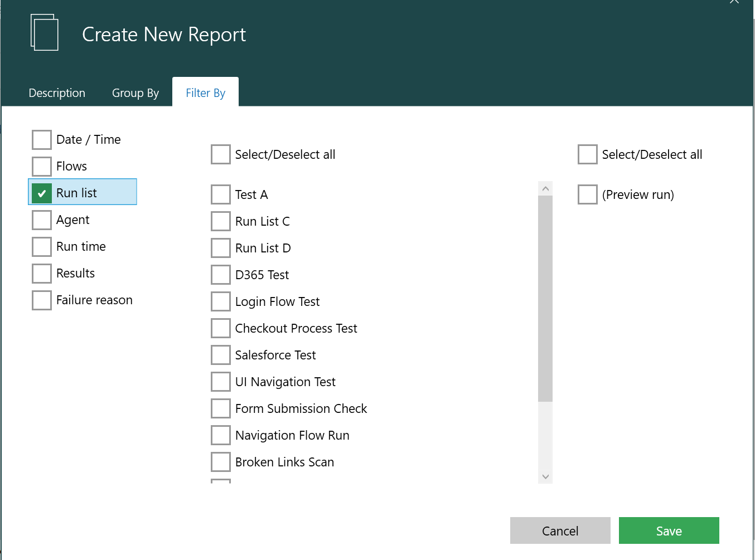
Task: Close the Create New Report dialog
Action: 734,2
